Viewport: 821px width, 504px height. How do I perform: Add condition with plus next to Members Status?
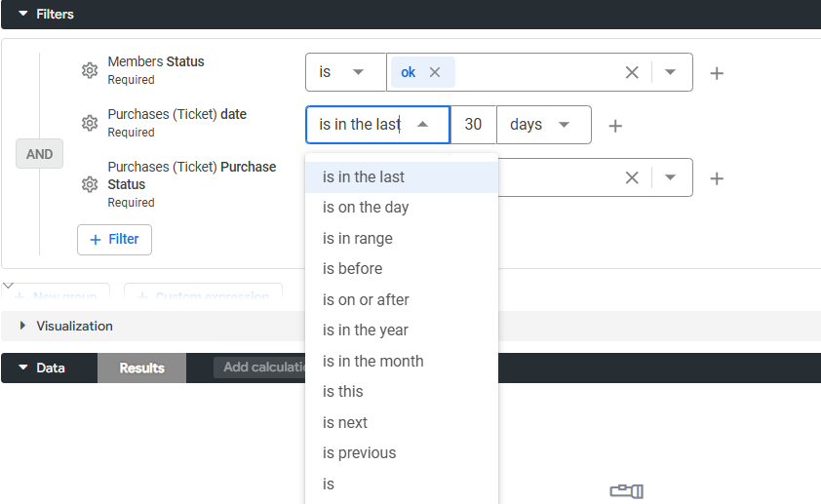717,73
